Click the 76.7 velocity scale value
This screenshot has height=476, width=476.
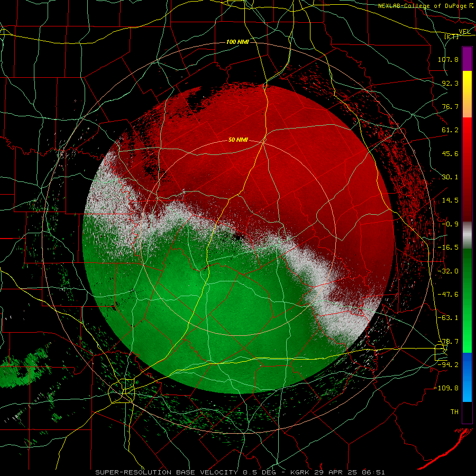pos(450,106)
